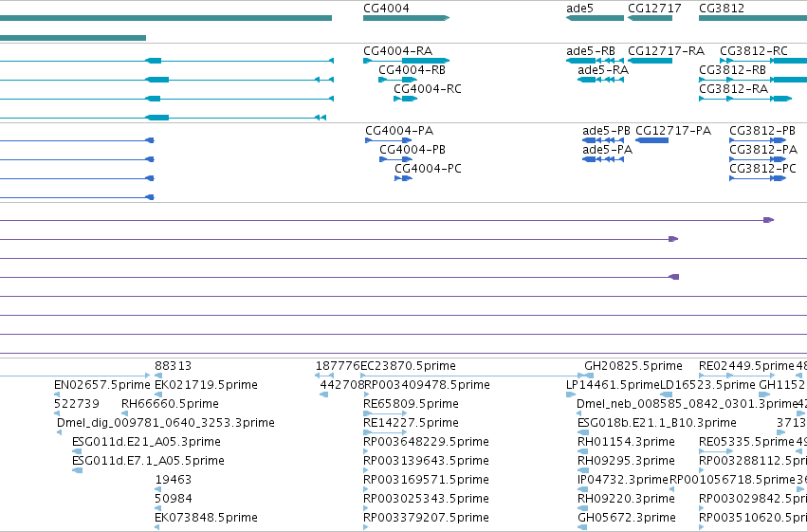This screenshot has height=532, width=807.
Task: Select EST RE02449.5prime
Action: coord(737,376)
